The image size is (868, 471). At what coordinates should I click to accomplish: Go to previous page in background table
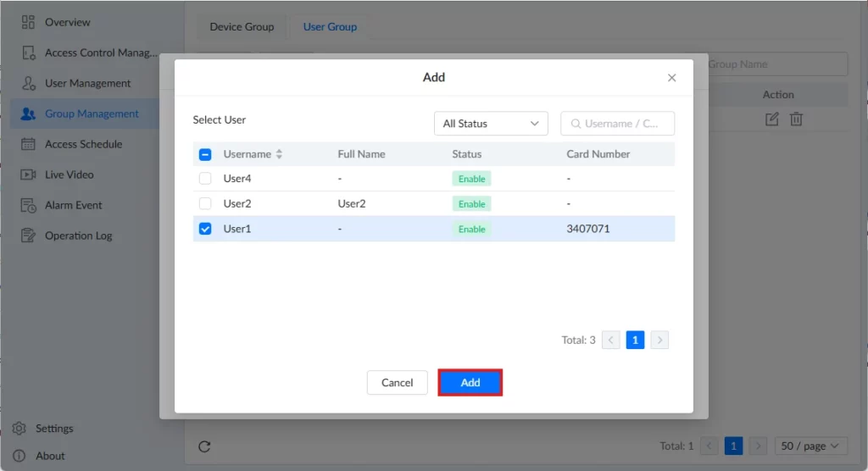click(709, 446)
